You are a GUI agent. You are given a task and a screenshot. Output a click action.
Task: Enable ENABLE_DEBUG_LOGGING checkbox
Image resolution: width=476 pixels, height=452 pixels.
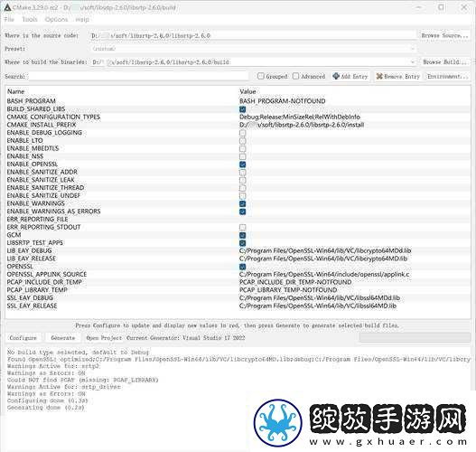tap(242, 133)
